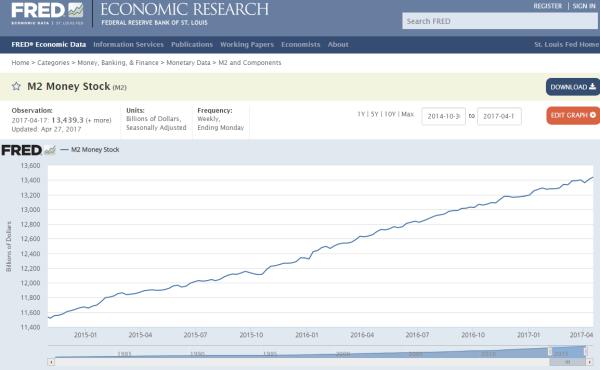Screen dimensions: 600x370
Task: Click the Search FRED input box
Action: tap(500, 21)
